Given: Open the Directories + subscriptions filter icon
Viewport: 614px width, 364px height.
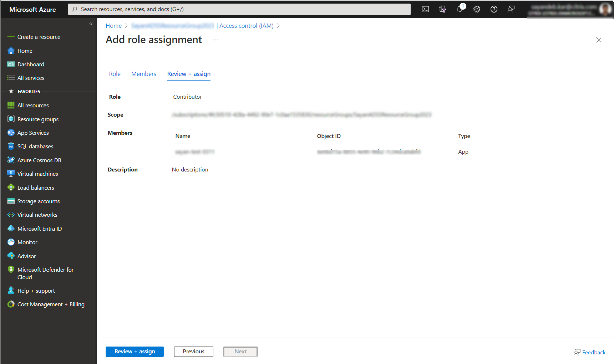Looking at the screenshot, I should 442,9.
